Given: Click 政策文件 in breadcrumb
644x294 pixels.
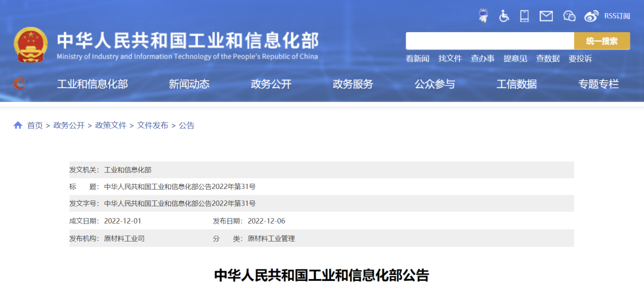Looking at the screenshot, I should tap(111, 126).
